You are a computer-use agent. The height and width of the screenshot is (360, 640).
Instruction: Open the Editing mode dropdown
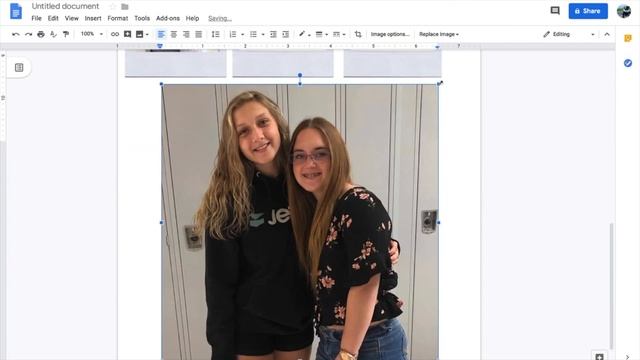569,34
